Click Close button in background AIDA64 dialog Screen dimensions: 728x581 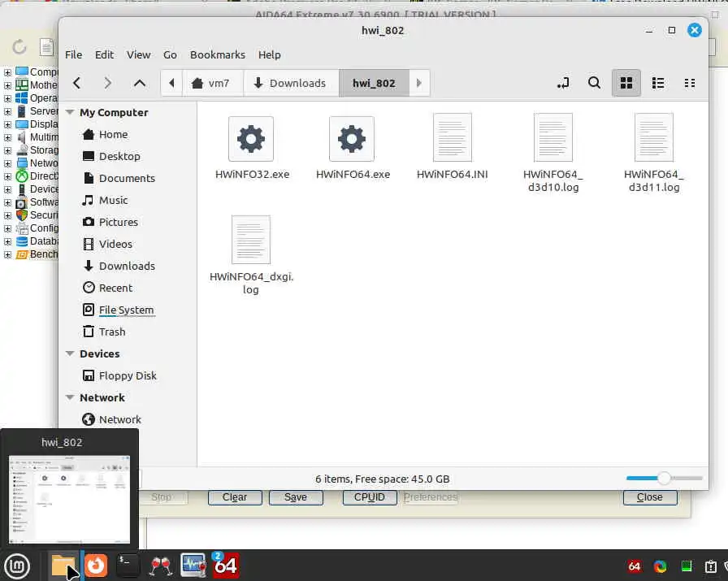[x=650, y=497]
